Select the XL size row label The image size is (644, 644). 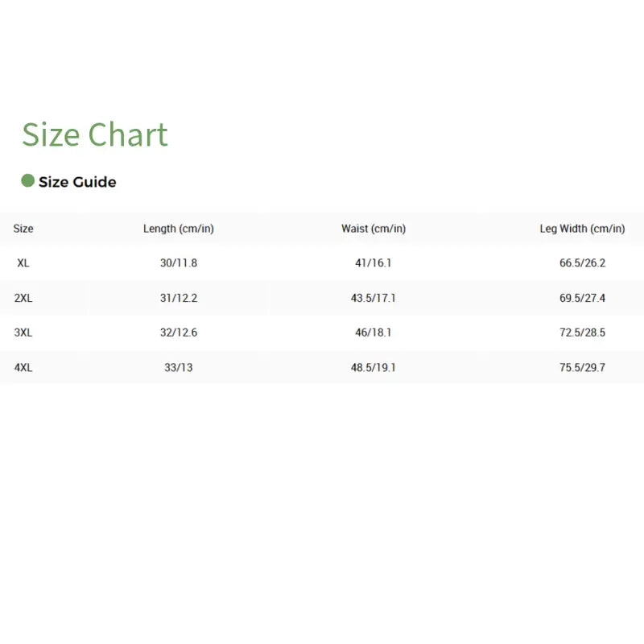[23, 263]
